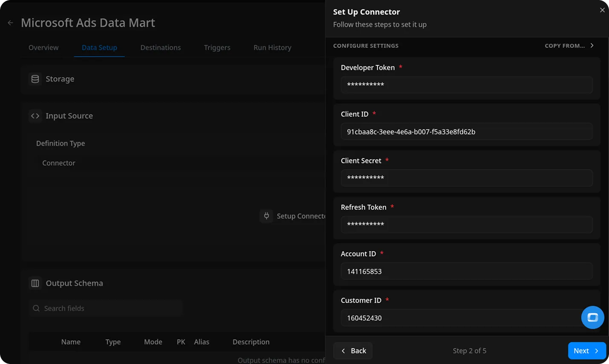Open the Run History tab

point(272,48)
